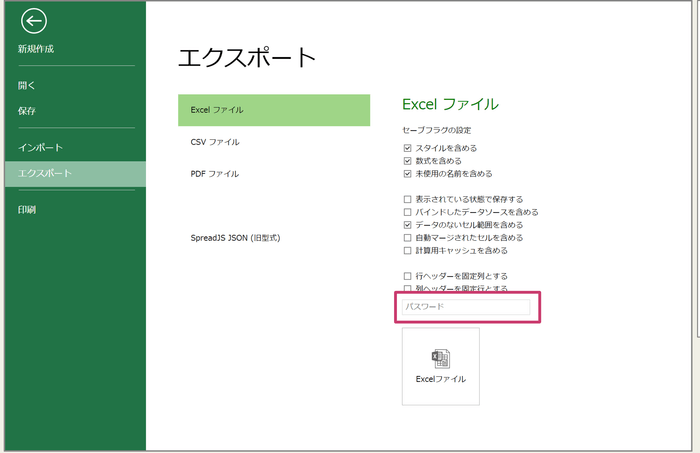Disable 未使用の名前を含める option
The width and height of the screenshot is (700, 453).
[x=407, y=173]
